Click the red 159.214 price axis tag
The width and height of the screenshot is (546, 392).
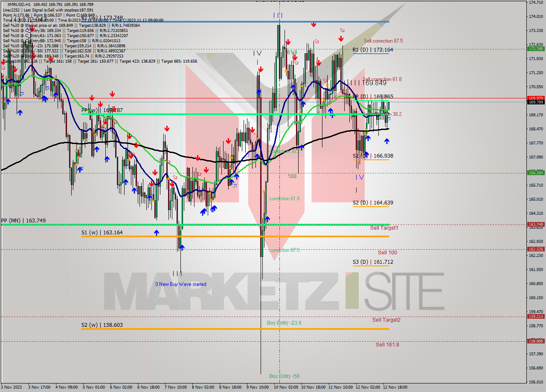(535, 317)
